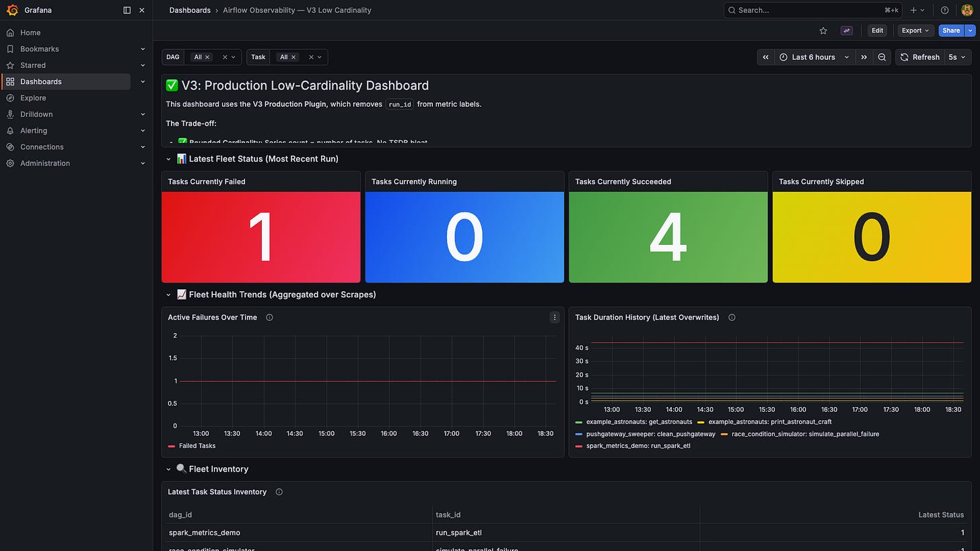This screenshot has width=980, height=551.
Task: Open the plus New menu
Action: 917,10
